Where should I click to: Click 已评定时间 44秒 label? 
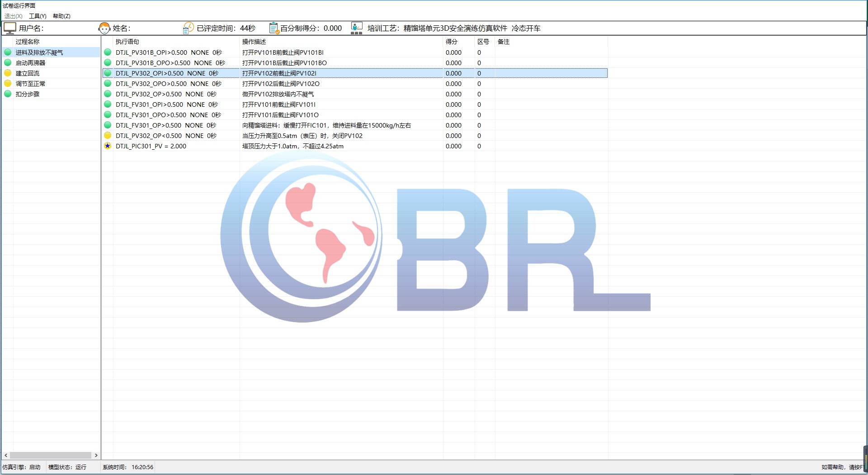click(226, 28)
